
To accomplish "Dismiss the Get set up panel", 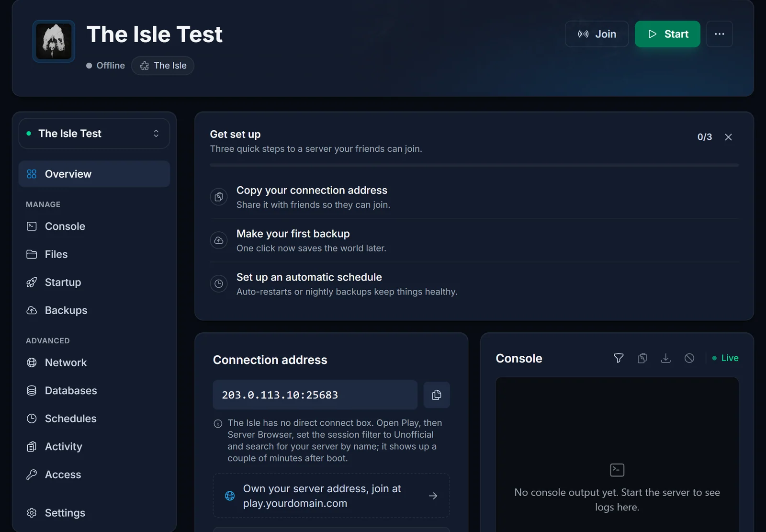I will [x=728, y=137].
